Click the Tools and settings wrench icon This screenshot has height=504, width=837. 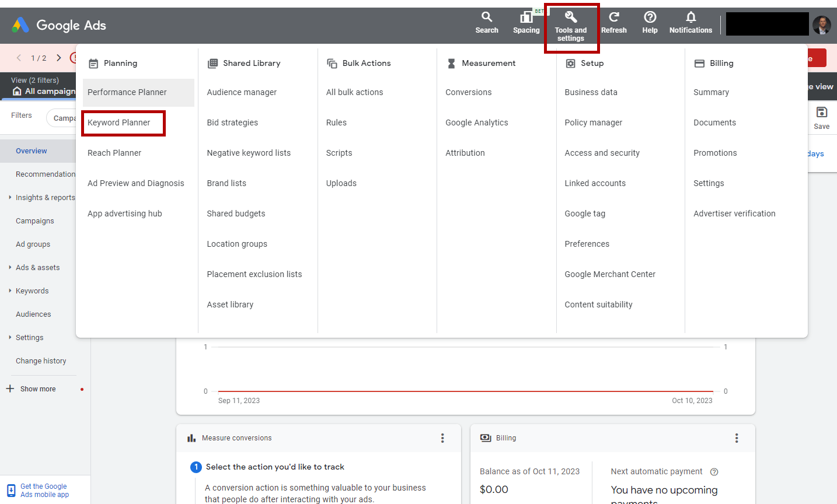571,17
